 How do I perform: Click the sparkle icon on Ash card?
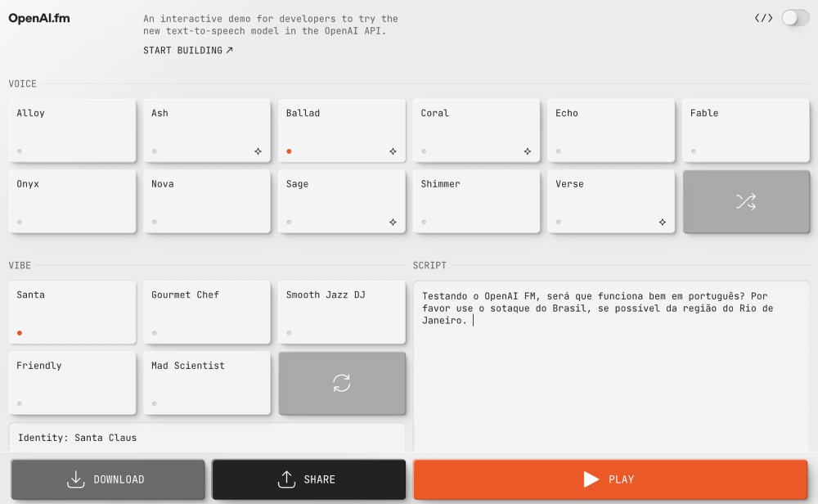258,151
